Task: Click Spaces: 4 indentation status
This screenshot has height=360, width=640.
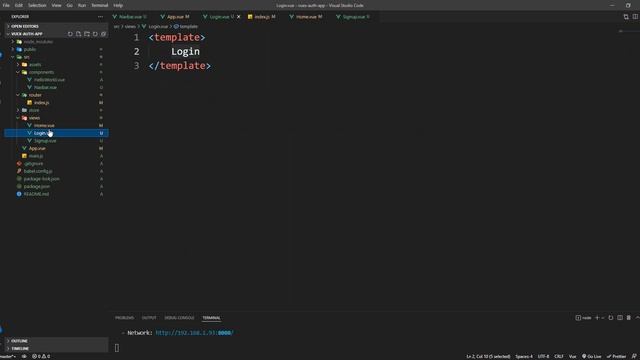Action: [x=524, y=356]
